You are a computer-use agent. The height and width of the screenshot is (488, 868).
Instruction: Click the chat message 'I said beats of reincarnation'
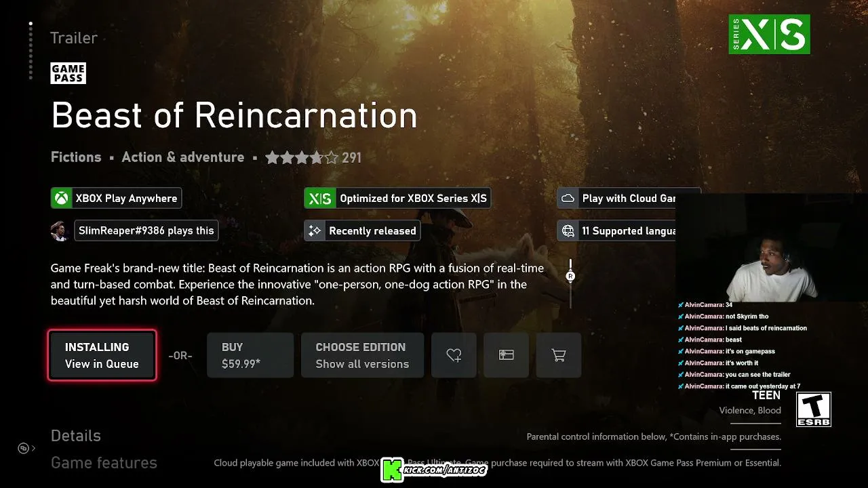coord(766,328)
